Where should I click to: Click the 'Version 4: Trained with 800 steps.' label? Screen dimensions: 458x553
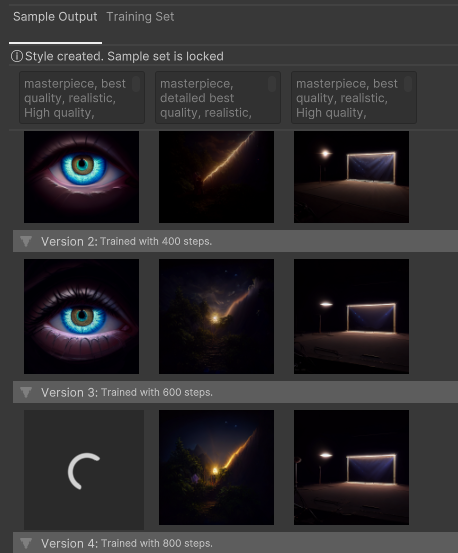coord(127,543)
